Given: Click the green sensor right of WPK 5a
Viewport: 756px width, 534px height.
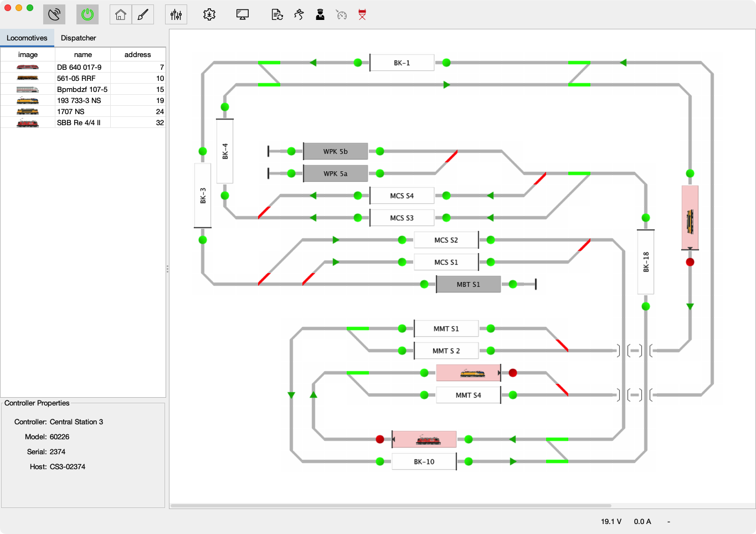Looking at the screenshot, I should point(380,173).
